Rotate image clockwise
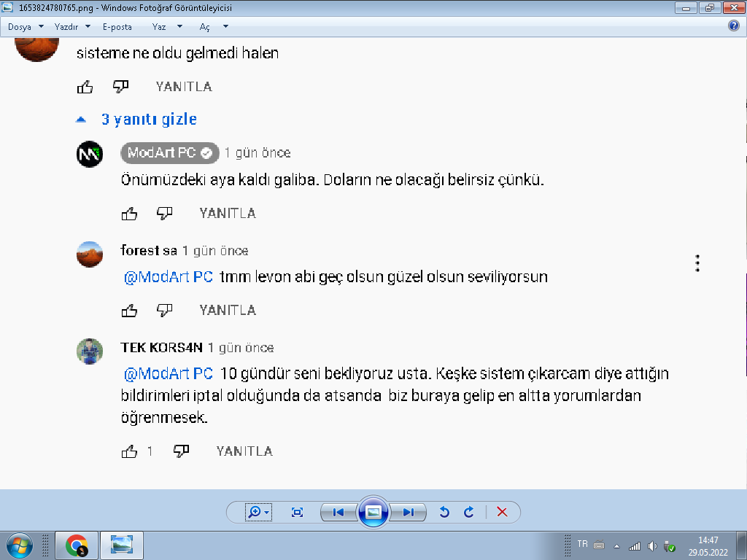 coord(469,513)
